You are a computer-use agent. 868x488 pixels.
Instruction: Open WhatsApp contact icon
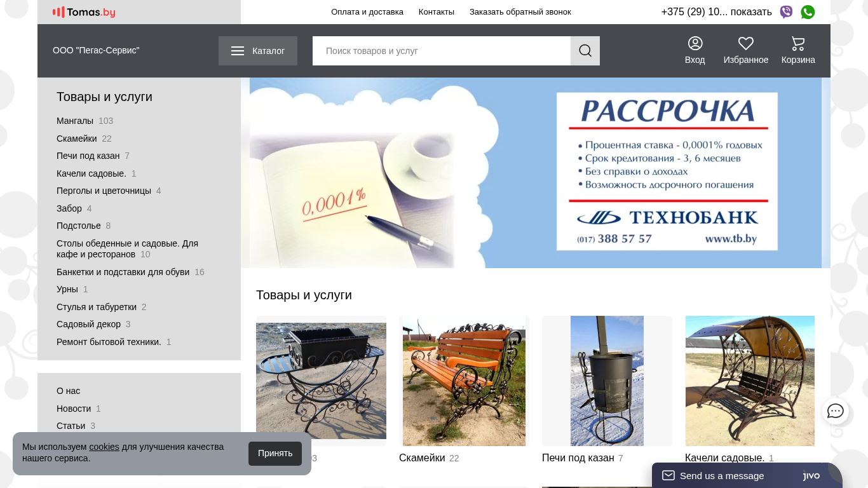pos(808,12)
